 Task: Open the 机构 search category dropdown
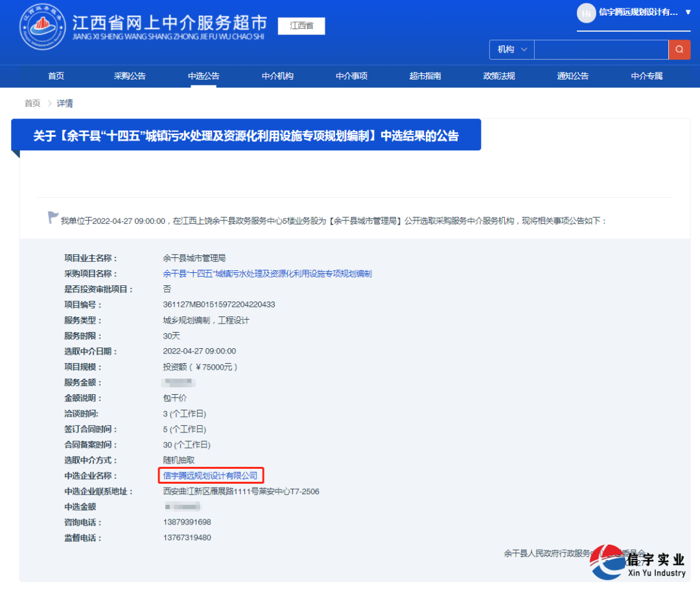[x=511, y=49]
